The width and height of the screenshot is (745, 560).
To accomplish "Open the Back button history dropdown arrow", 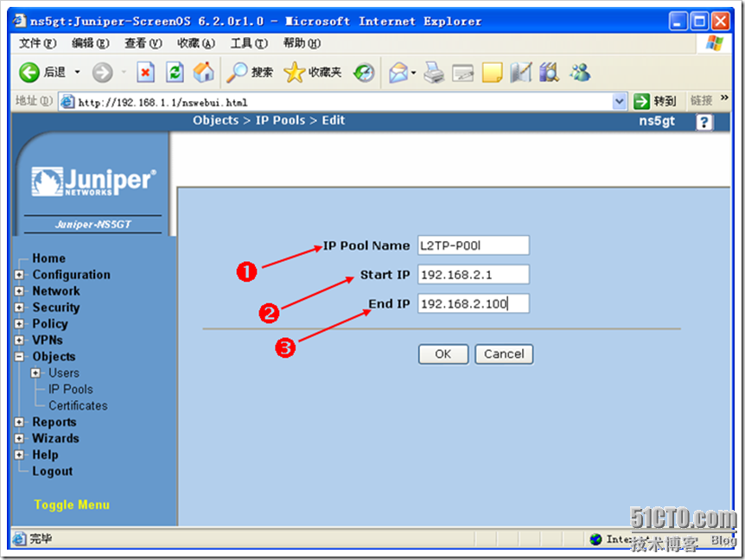I will tap(77, 73).
